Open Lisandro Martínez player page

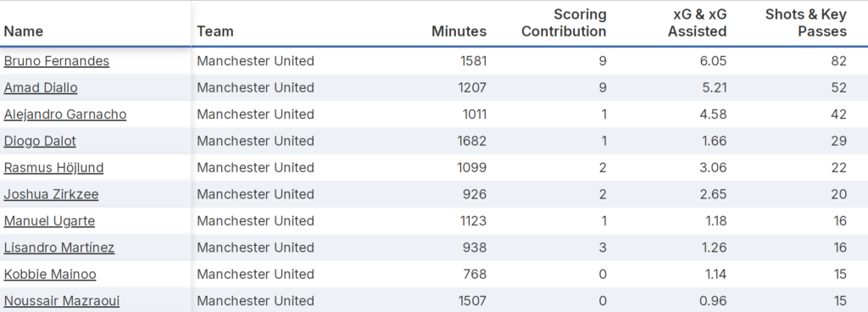coord(59,248)
